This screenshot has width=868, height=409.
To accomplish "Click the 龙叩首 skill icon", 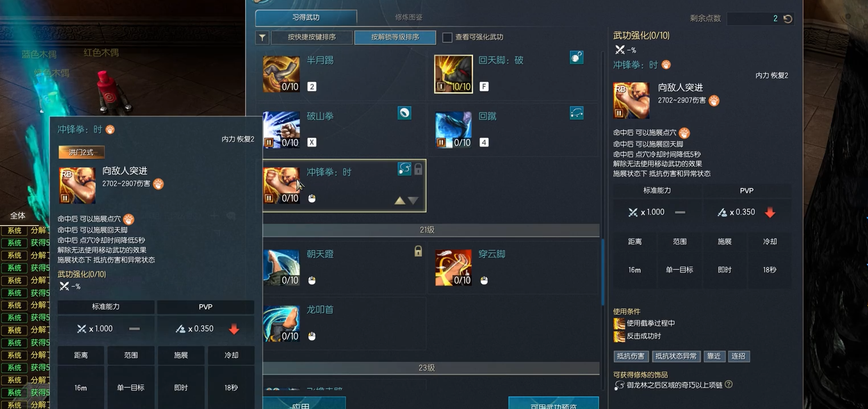I will (282, 323).
